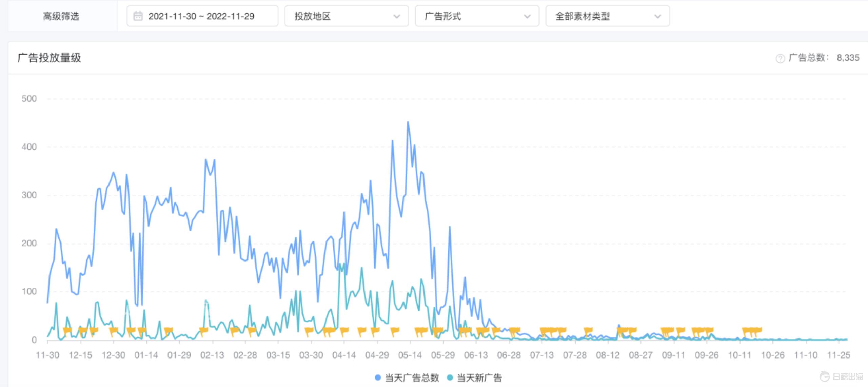
Task: Click the blue line's highest peak near 05-14
Action: point(408,122)
